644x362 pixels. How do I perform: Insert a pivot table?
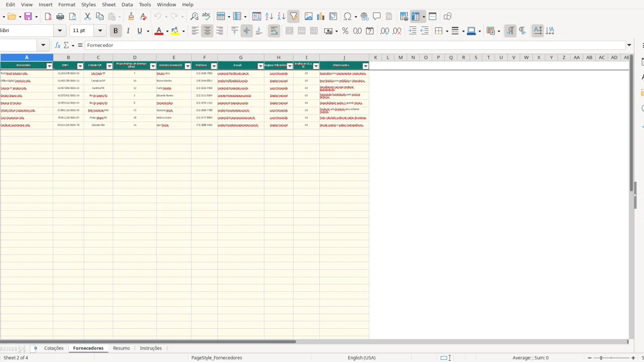[333, 17]
